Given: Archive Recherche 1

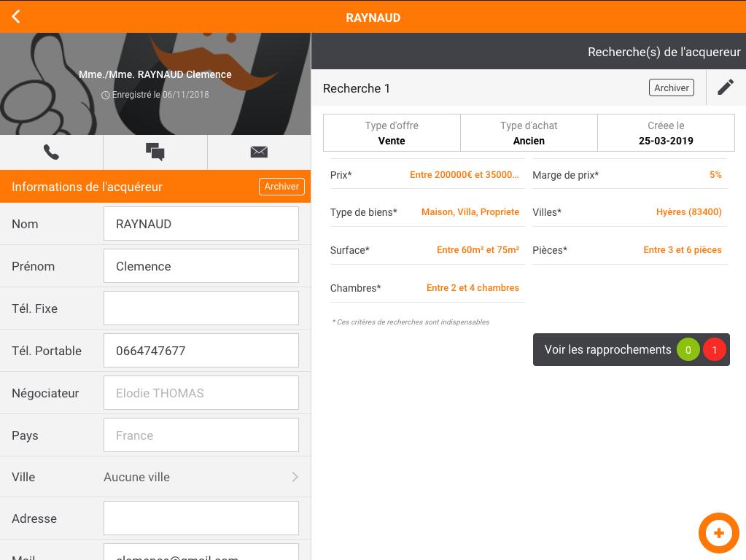Looking at the screenshot, I should click(672, 87).
